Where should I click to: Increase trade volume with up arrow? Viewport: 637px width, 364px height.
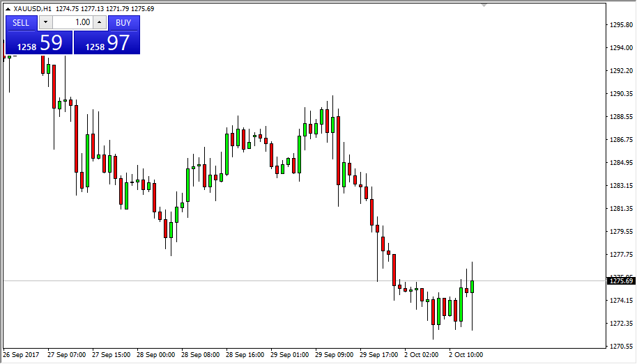click(99, 22)
